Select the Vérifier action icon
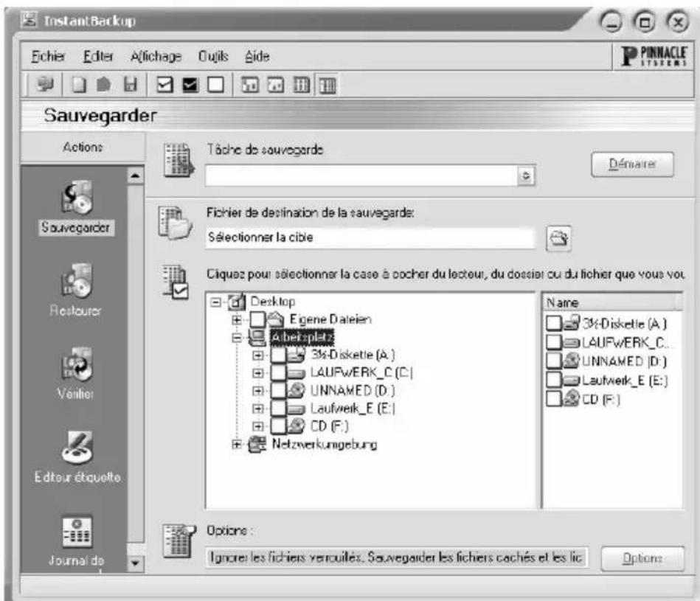The image size is (700, 601). tap(77, 364)
